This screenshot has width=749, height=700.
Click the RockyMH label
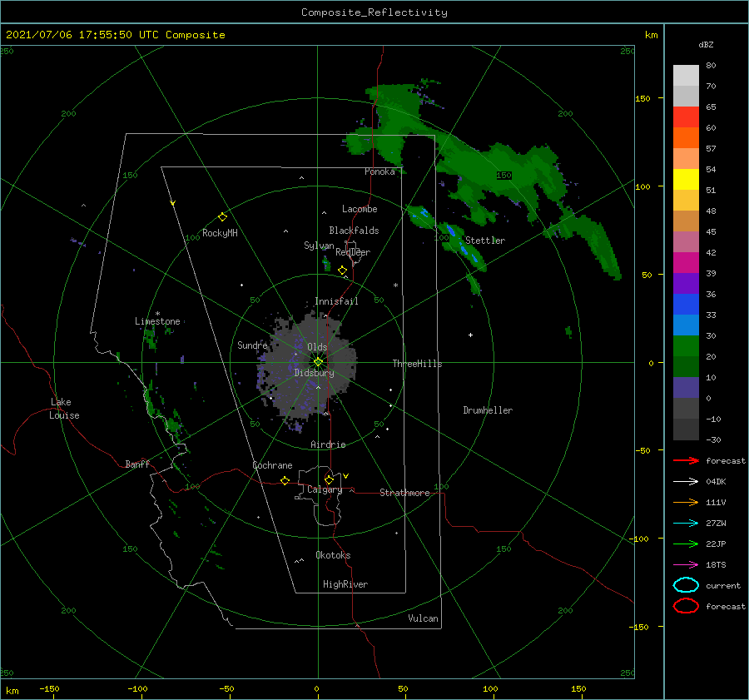tap(220, 233)
